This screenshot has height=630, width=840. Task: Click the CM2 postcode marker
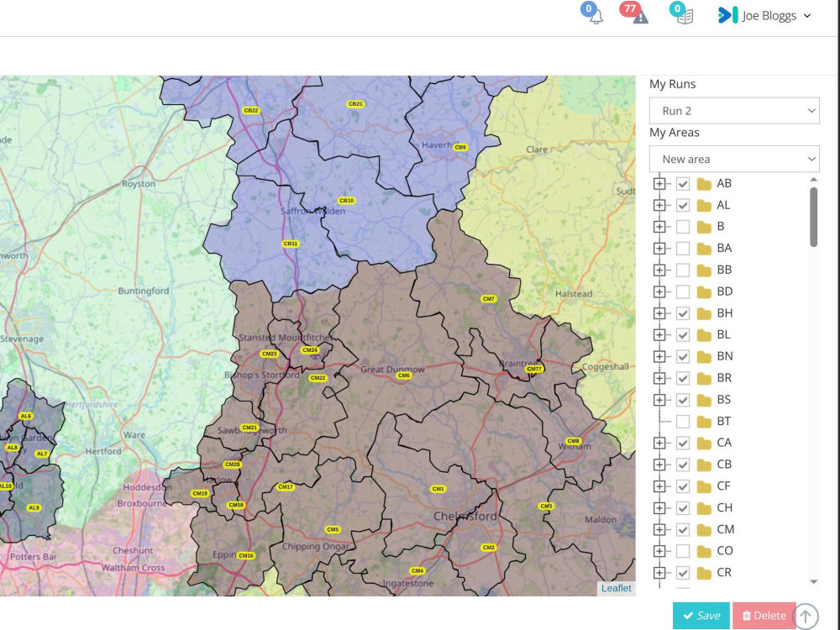[488, 548]
